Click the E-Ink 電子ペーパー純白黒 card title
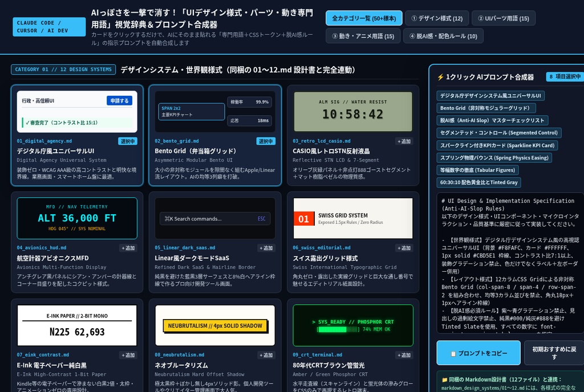The image size is (584, 392). pos(51,365)
